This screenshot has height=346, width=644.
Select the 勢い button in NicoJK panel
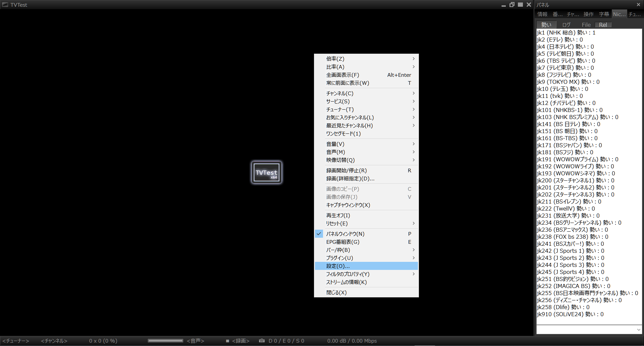coord(546,25)
